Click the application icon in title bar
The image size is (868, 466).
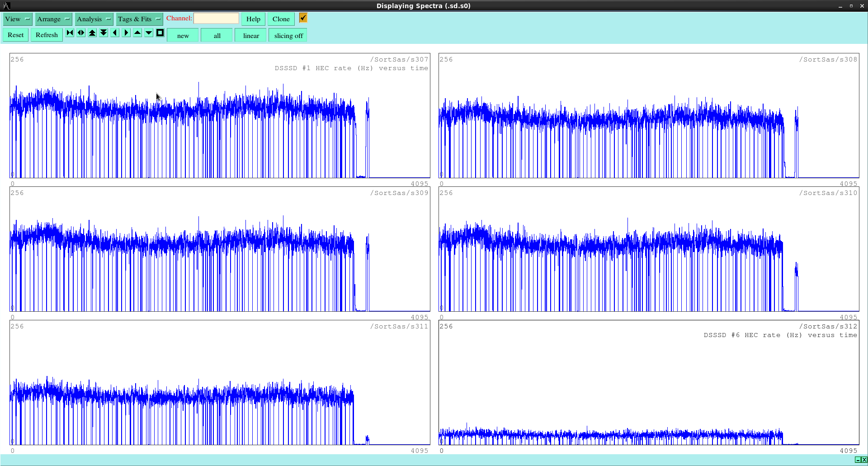(x=6, y=6)
